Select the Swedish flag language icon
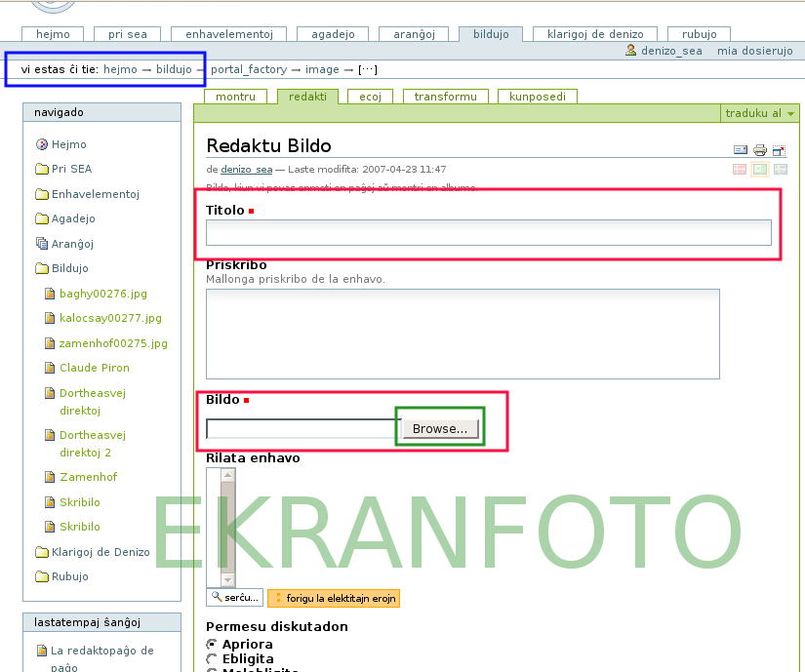Image resolution: width=805 pixels, height=672 pixels. 779,169
